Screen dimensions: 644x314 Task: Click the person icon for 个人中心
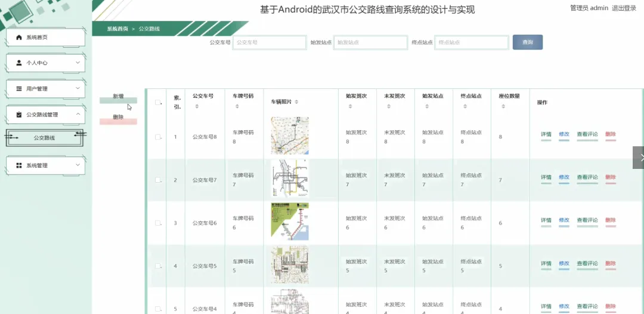19,63
